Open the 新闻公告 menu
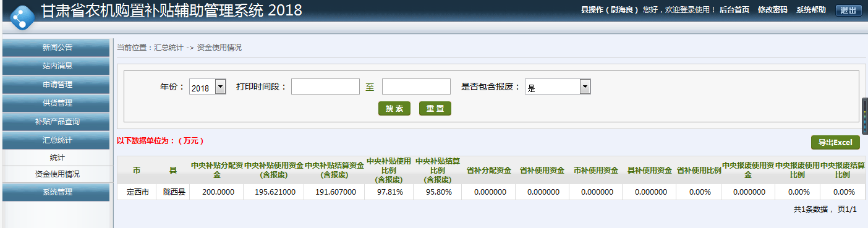 [x=57, y=47]
